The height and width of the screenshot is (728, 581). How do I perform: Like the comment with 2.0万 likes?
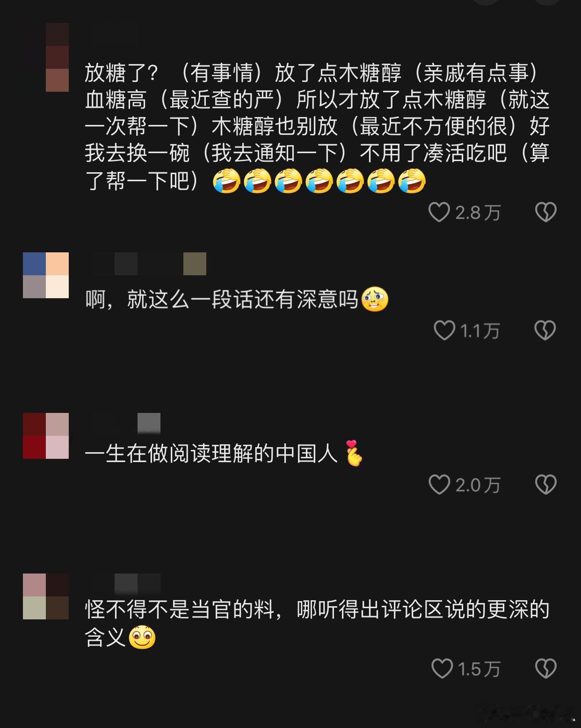pos(439,485)
